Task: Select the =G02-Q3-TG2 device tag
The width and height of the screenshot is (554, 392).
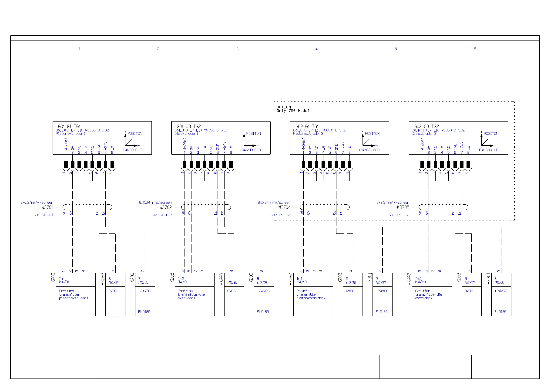Action: click(x=425, y=126)
